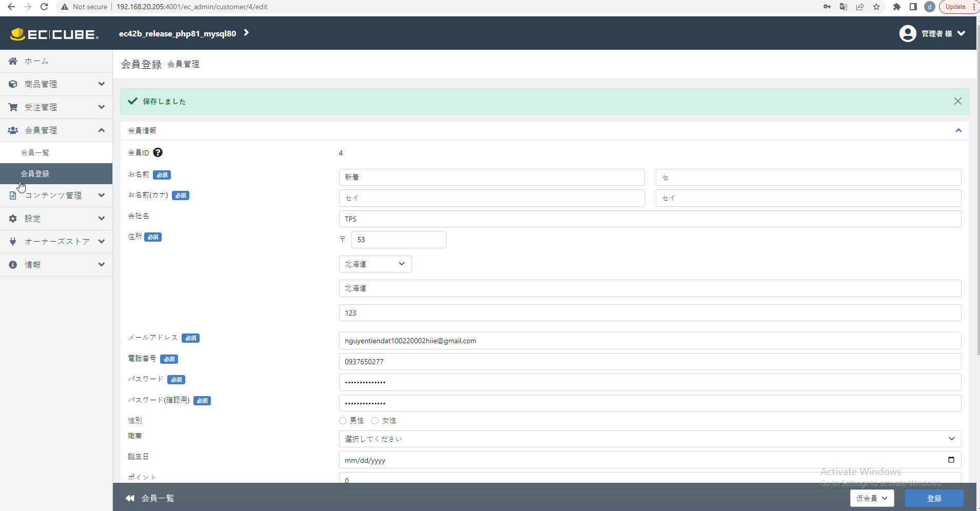Click the address field containing 123
Viewport: 980px width, 511px height.
pos(650,312)
